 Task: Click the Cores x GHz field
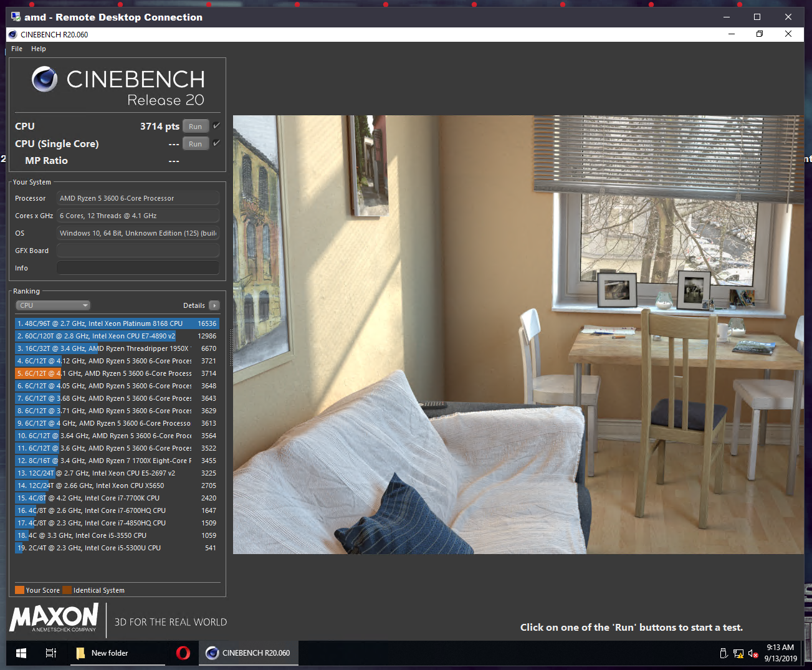coord(138,216)
